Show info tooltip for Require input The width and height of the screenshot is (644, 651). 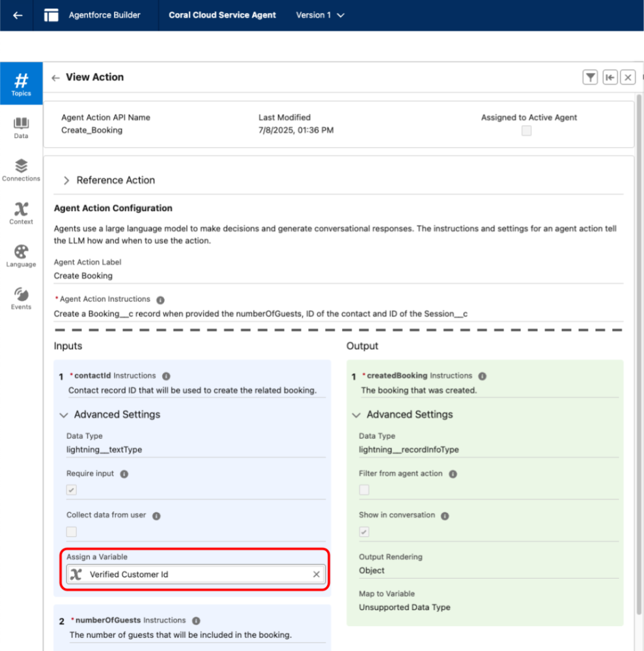click(x=124, y=474)
